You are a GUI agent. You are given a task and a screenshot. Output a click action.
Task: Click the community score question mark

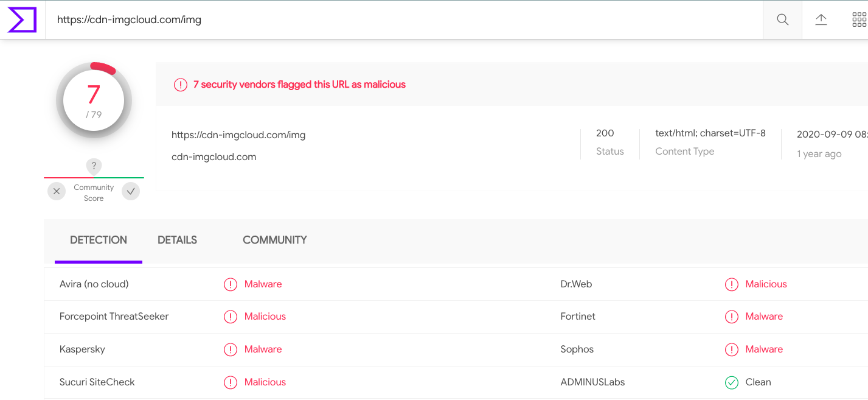[x=94, y=166]
